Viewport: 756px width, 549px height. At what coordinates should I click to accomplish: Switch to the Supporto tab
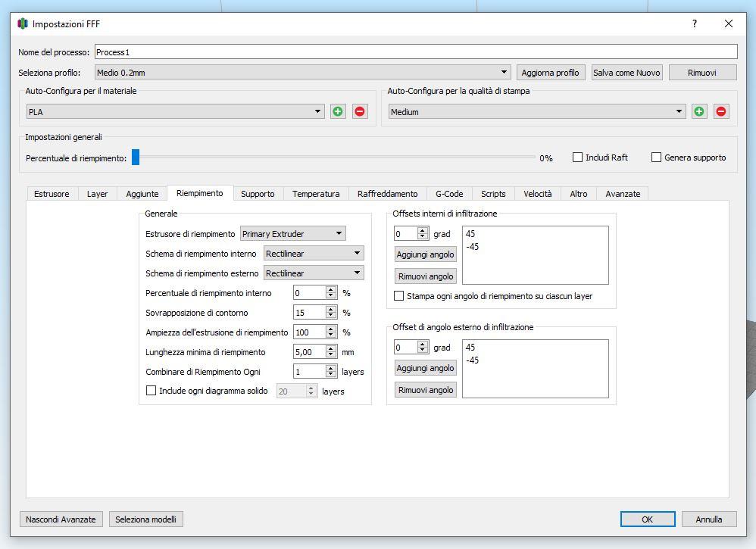[x=258, y=194]
